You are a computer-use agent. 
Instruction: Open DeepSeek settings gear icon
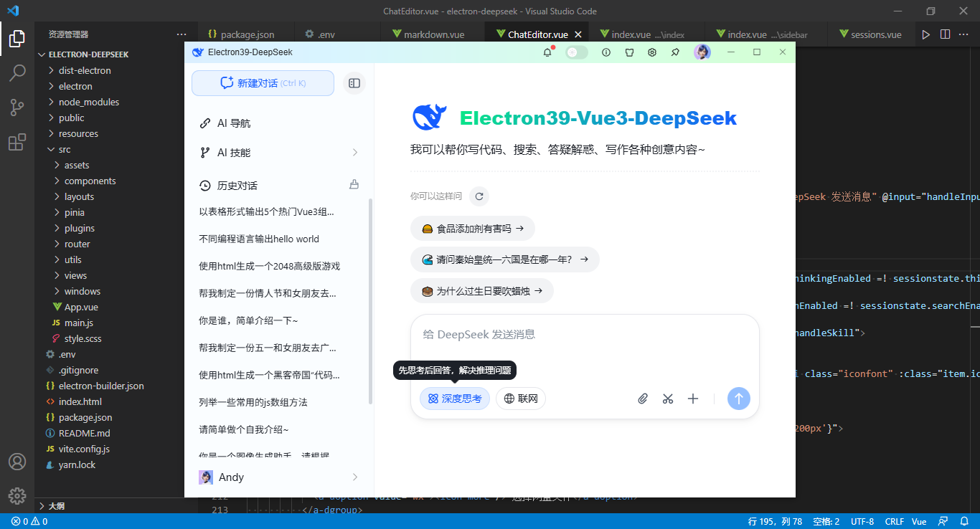point(652,52)
